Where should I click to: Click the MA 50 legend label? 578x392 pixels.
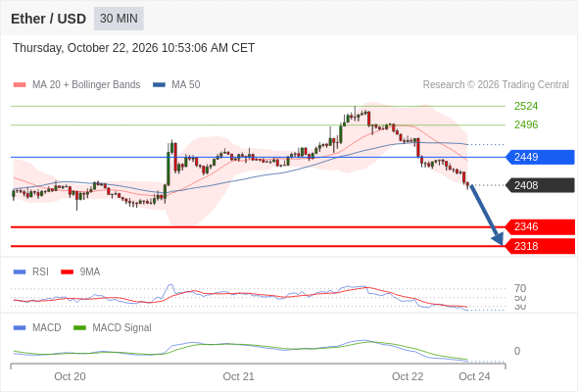click(x=186, y=85)
